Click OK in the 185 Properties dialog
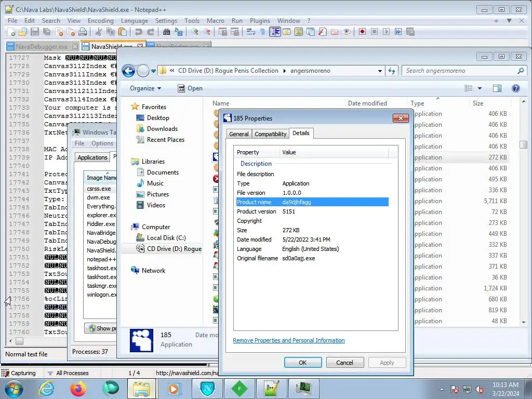This screenshot has height=399, width=532. [303, 362]
